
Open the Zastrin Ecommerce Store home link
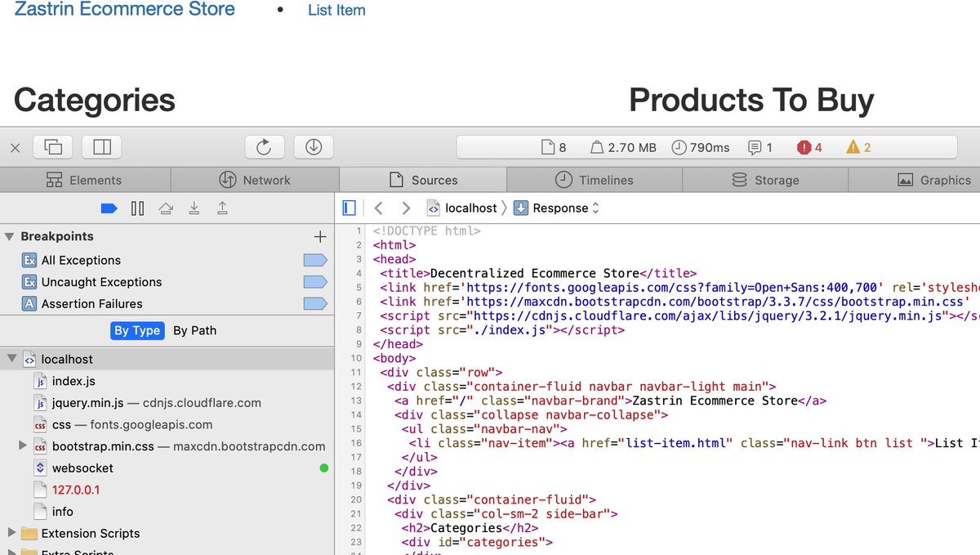125,10
